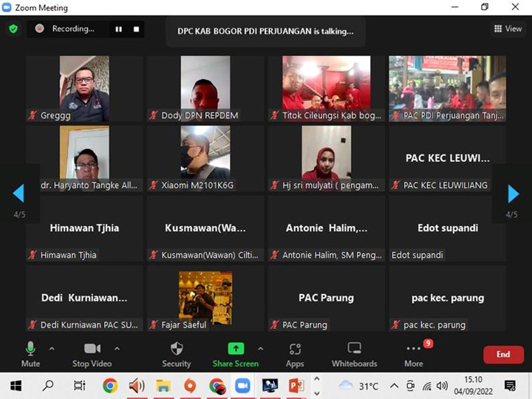Go to previous page of participants
Image resolution: width=532 pixels, height=399 pixels.
coord(18,194)
